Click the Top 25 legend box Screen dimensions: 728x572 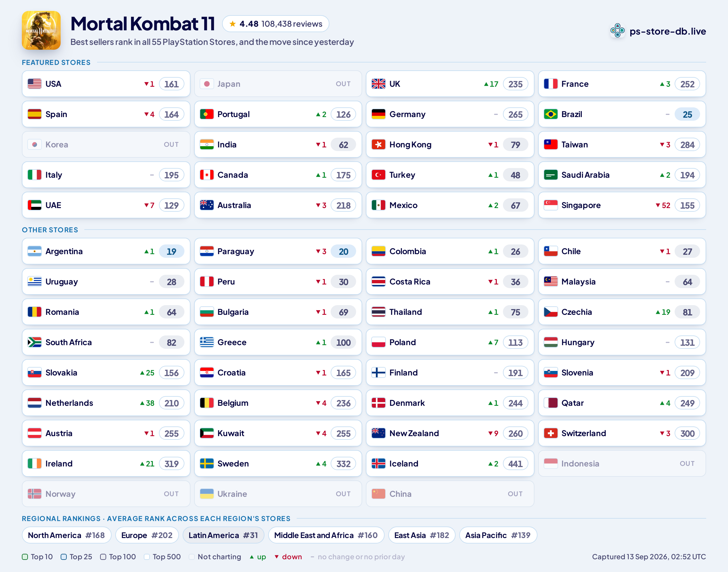pyautogui.click(x=64, y=557)
